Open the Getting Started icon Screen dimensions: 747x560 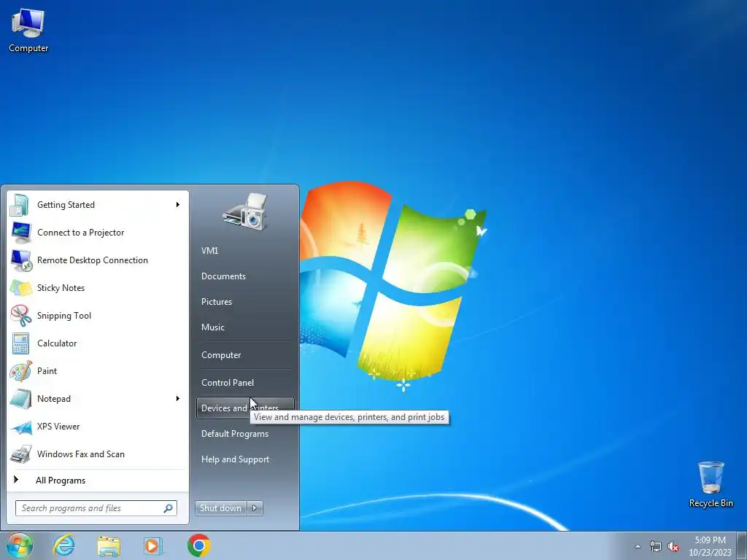[20, 205]
